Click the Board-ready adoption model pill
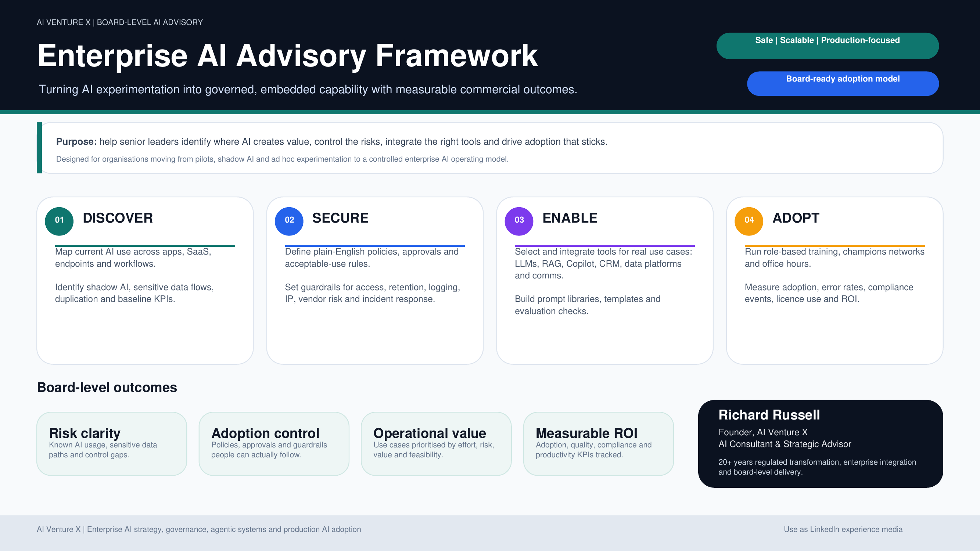 (x=843, y=84)
